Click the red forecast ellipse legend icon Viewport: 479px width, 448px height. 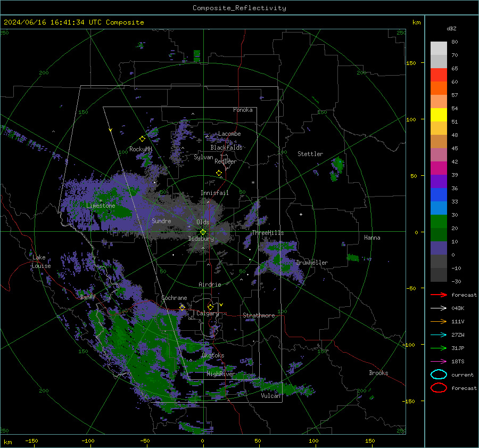click(439, 388)
